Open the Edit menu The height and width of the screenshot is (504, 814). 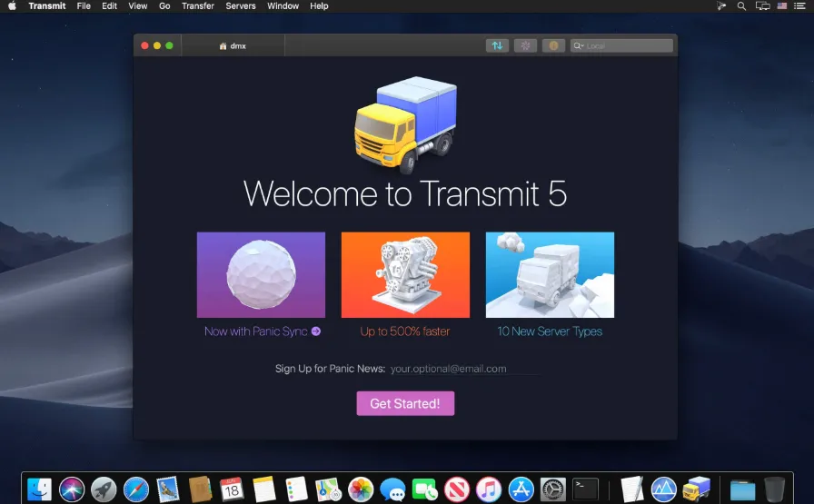[x=109, y=6]
